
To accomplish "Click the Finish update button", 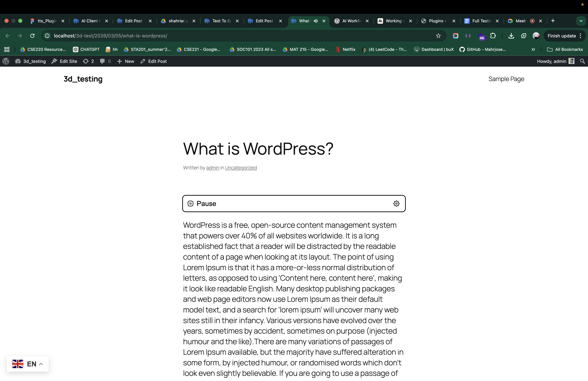I will [x=562, y=36].
